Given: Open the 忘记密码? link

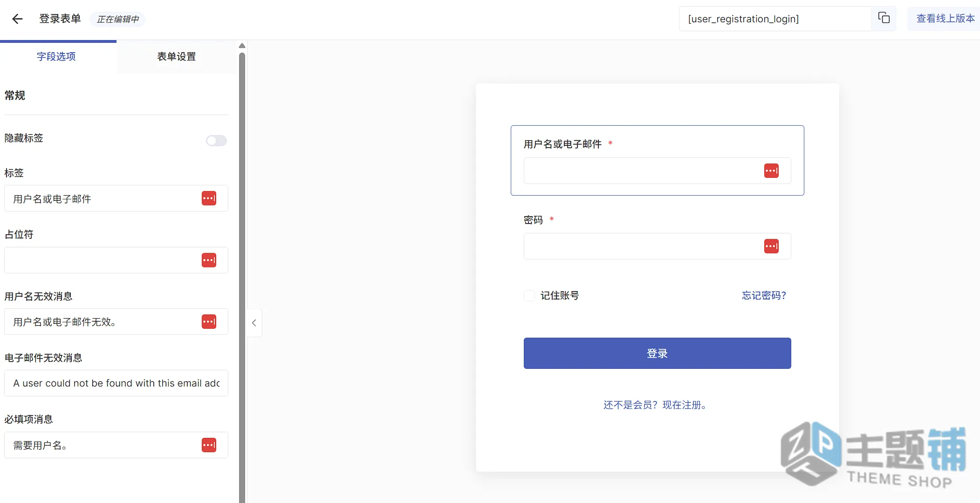Looking at the screenshot, I should click(x=764, y=295).
